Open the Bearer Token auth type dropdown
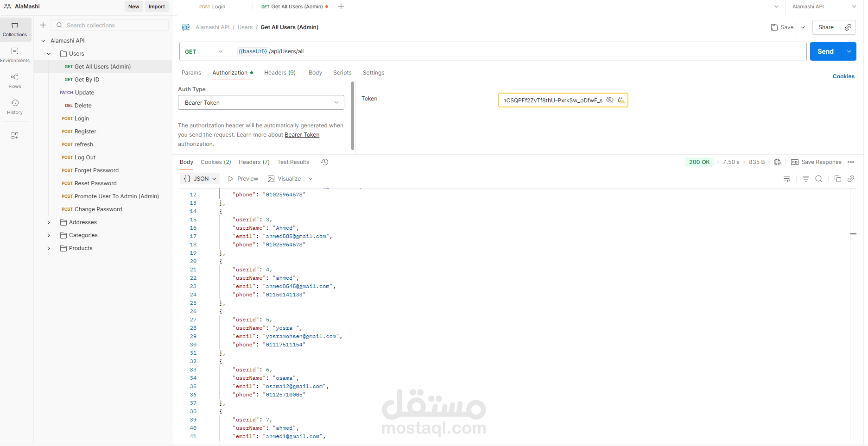This screenshot has height=446, width=868. coord(261,102)
